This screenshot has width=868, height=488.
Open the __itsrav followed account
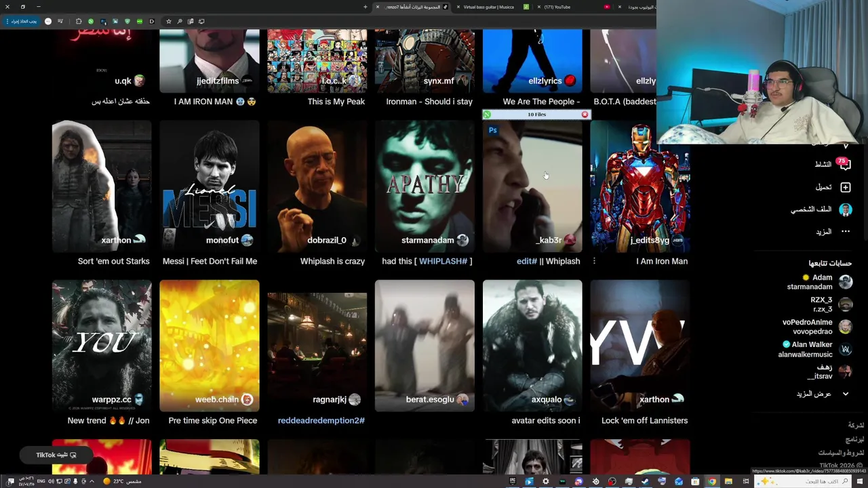[829, 371]
